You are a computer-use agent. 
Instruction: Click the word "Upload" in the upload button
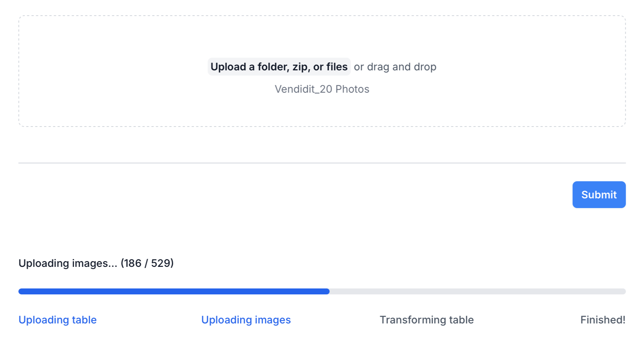(228, 67)
